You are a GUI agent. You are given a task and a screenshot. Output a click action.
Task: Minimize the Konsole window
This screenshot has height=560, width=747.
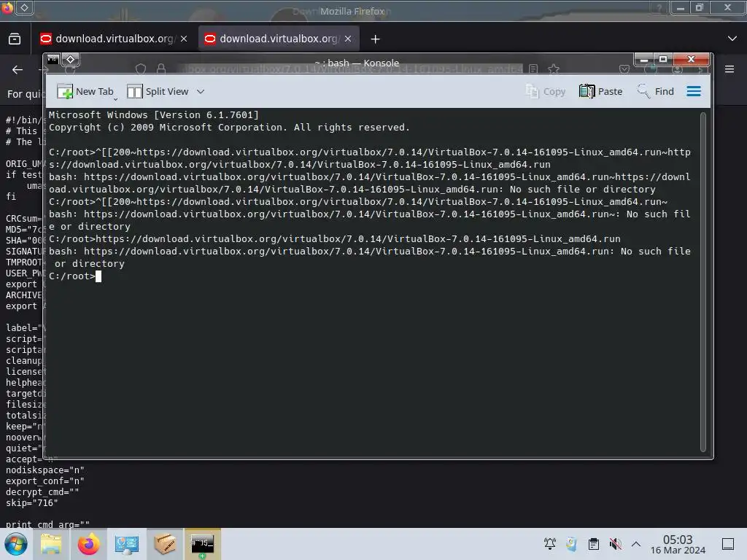[644, 60]
